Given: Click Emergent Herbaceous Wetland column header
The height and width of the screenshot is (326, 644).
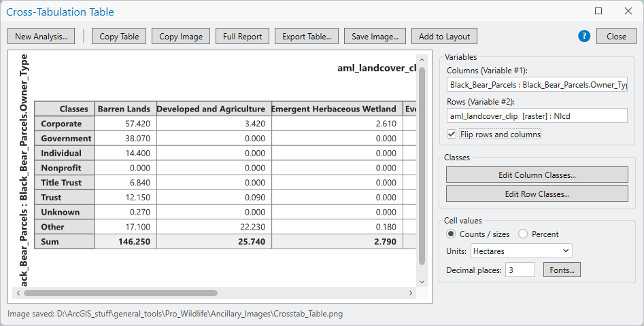Looking at the screenshot, I should tap(337, 109).
